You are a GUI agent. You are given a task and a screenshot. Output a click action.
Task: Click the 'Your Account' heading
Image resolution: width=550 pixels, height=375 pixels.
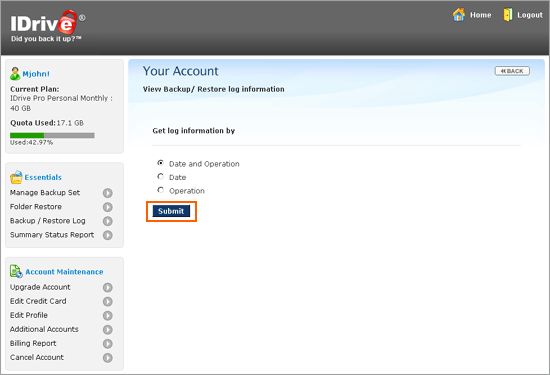coord(181,71)
